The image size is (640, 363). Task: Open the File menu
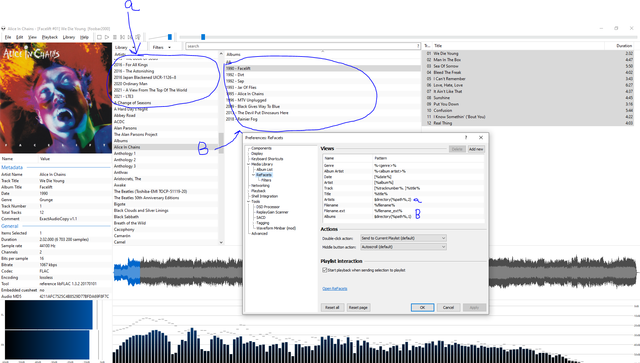pos(8,37)
